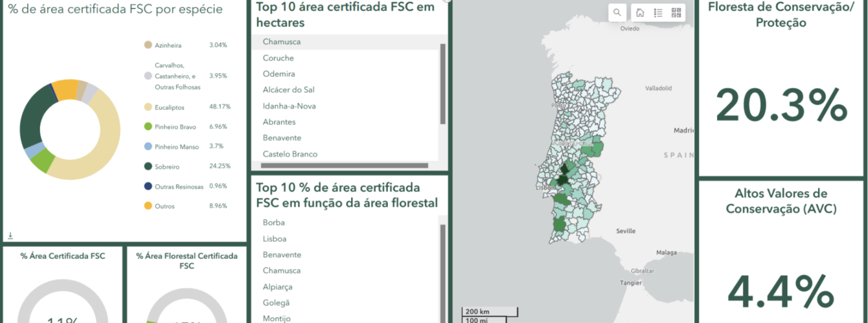
Task: Click the 8.96% Outros value
Action: pos(218,206)
